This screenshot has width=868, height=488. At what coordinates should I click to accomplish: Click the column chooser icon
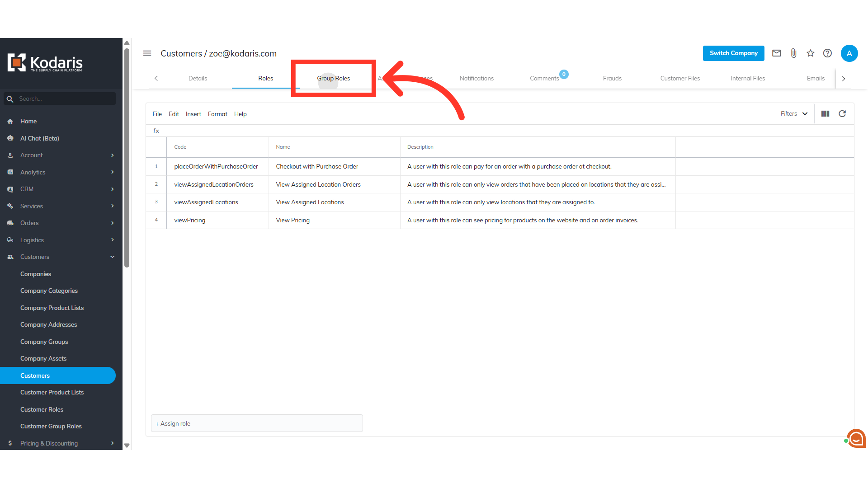point(825,114)
